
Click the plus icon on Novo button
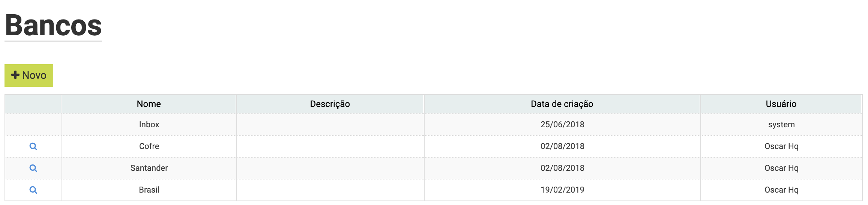(x=15, y=75)
